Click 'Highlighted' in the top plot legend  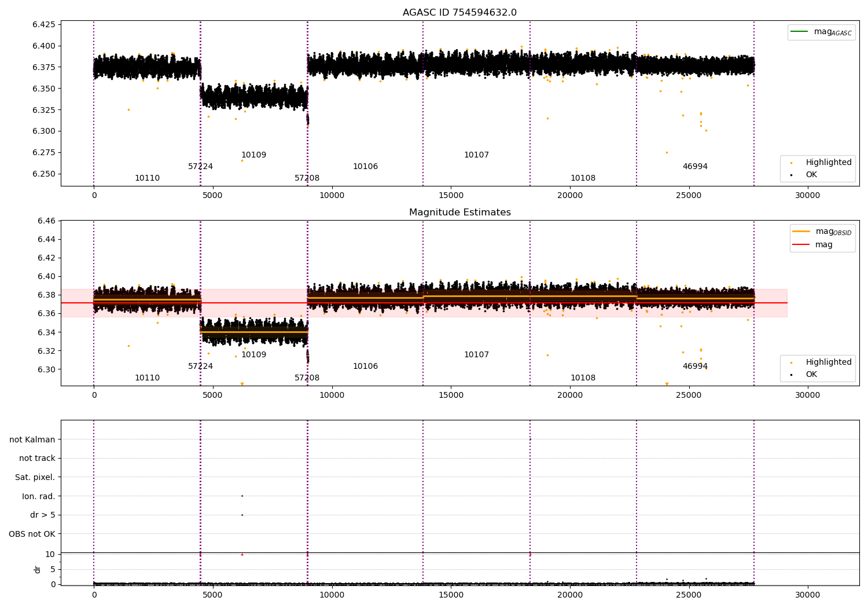coord(829,163)
